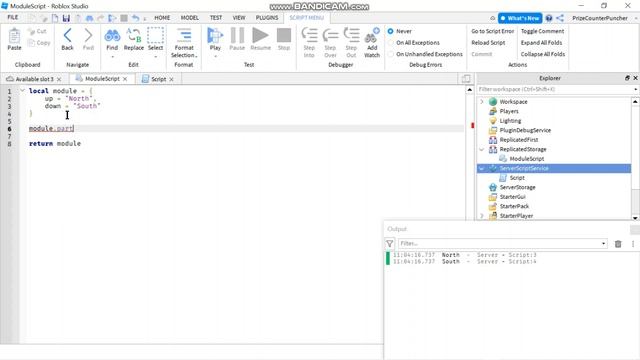Select ModuleScript in the Explorer tree
The image size is (640, 360).
[527, 159]
